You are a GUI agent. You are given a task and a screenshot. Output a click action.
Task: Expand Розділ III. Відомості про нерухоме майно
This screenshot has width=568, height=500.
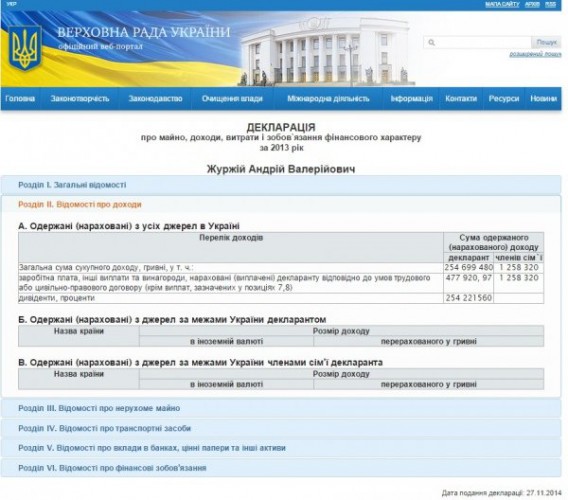click(x=281, y=408)
